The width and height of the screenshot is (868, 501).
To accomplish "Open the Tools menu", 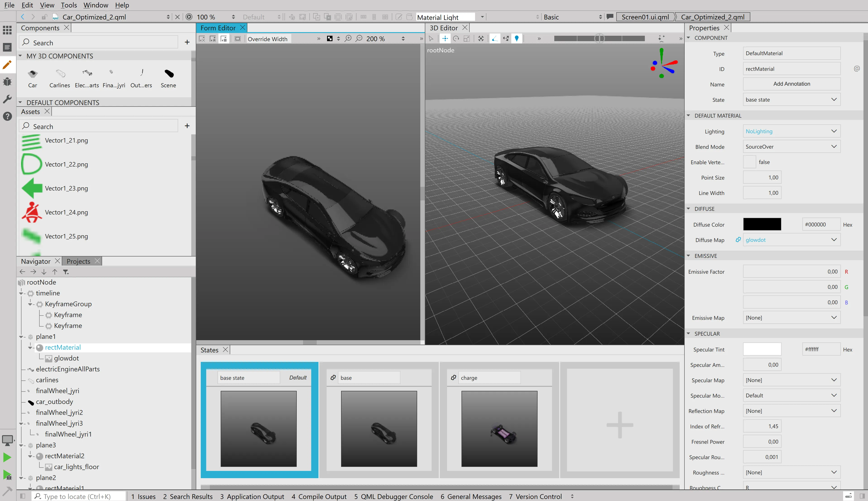I will click(x=69, y=5).
